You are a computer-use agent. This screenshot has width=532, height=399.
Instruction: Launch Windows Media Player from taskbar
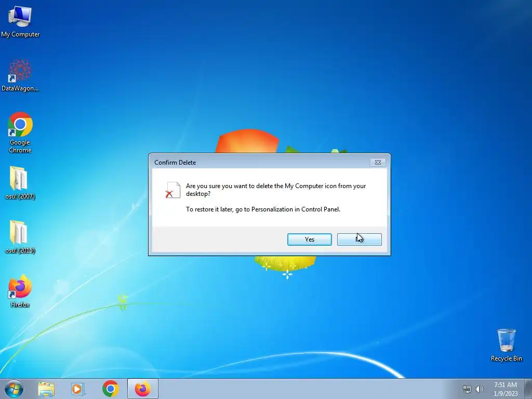[78, 389]
